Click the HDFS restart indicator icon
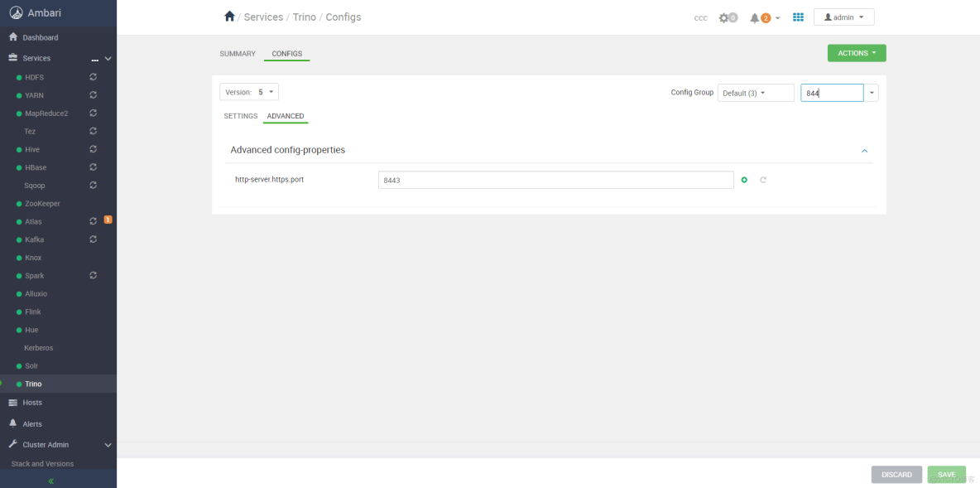Screen dimensions: 980x488 coord(93,77)
